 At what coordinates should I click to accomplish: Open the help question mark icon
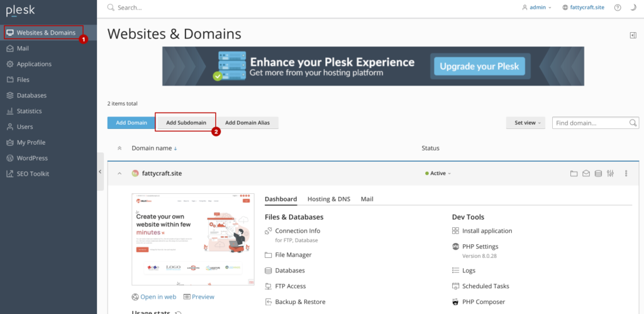(x=618, y=8)
